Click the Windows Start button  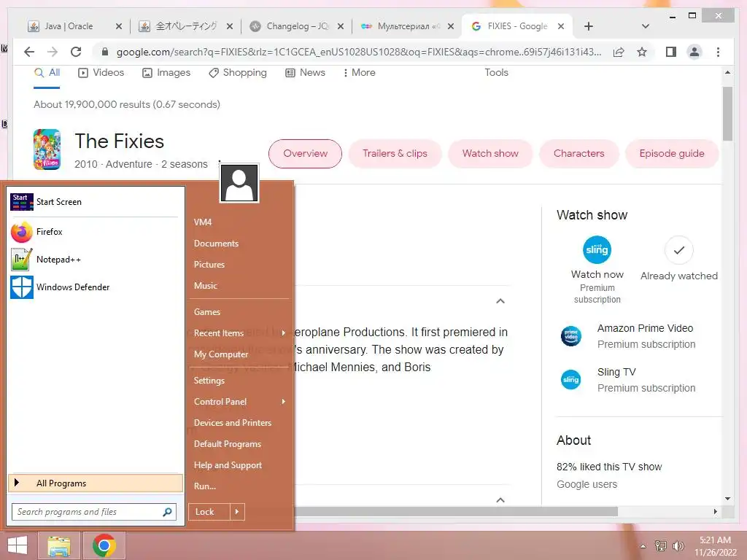coord(18,545)
